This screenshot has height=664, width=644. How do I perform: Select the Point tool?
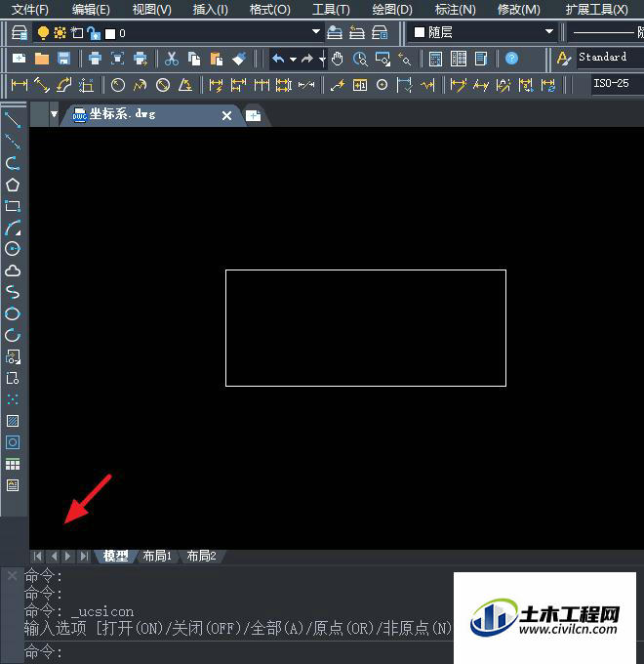13,399
